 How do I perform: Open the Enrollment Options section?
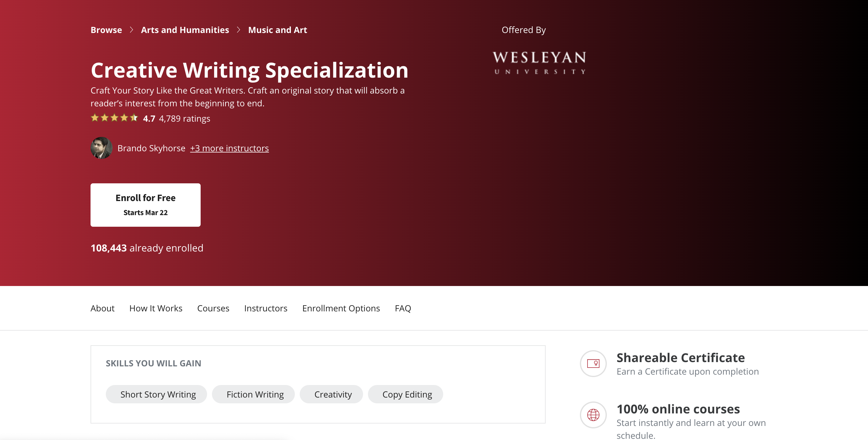[x=341, y=308]
